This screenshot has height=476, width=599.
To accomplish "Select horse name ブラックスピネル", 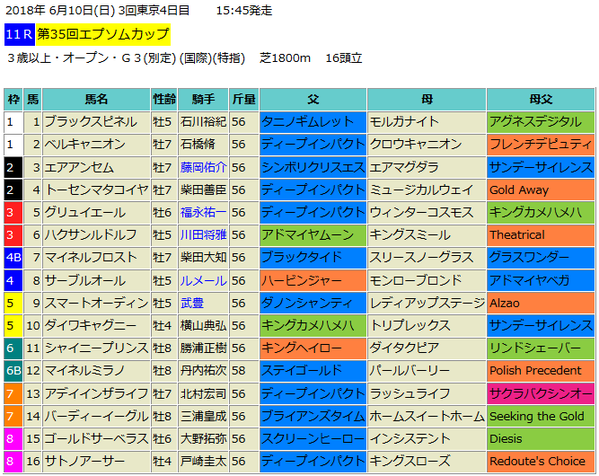I will pos(91,122).
